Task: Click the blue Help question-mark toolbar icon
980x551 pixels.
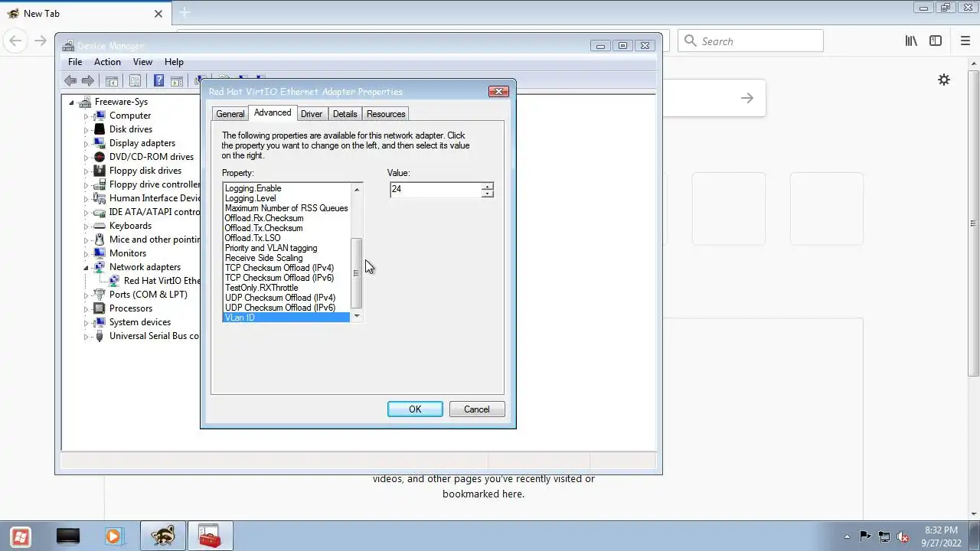Action: point(158,80)
